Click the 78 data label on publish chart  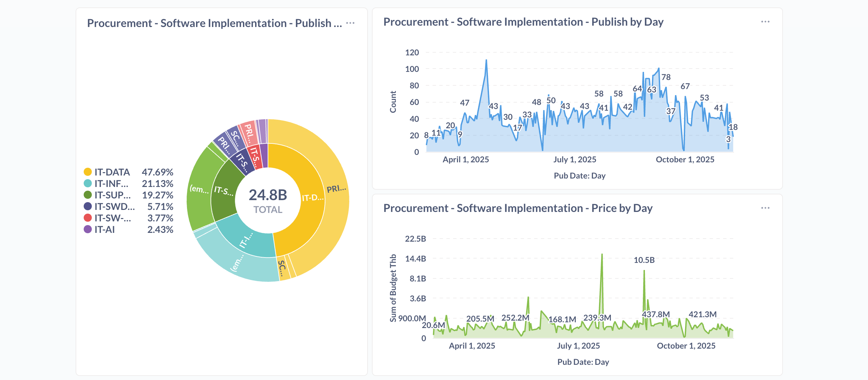point(666,77)
